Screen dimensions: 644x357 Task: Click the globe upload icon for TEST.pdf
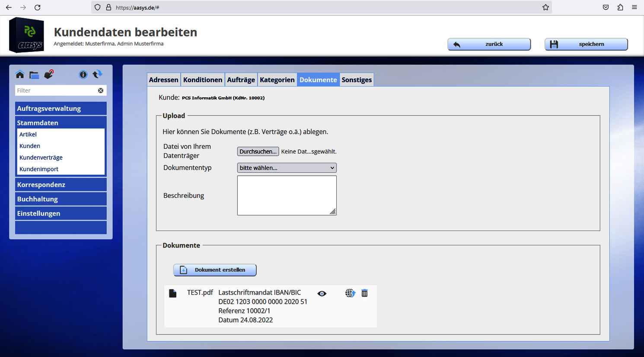350,293
